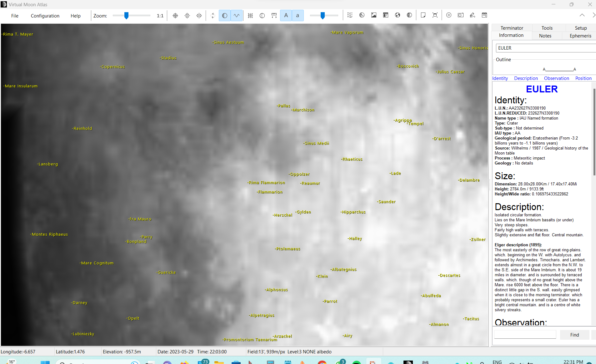Click the globe icon in toolbar
The width and height of the screenshot is (596, 364).
pyautogui.click(x=398, y=15)
